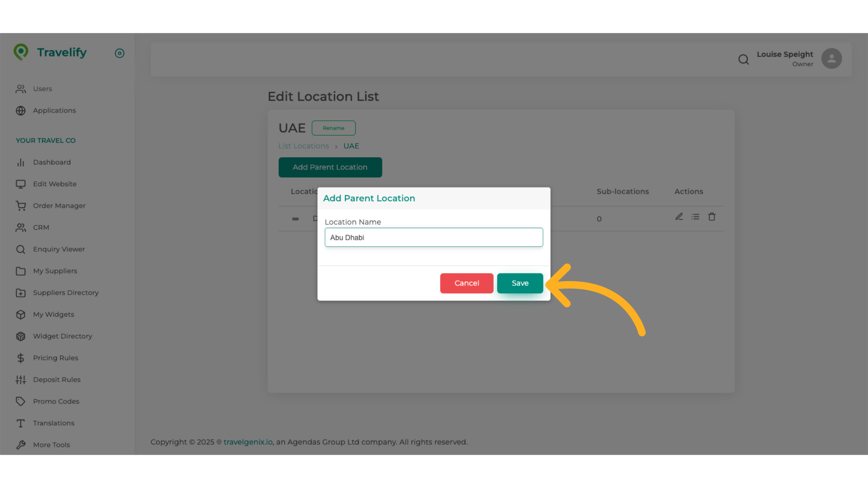This screenshot has height=488, width=868.
Task: Click the Rename button next to UAE
Action: point(334,128)
